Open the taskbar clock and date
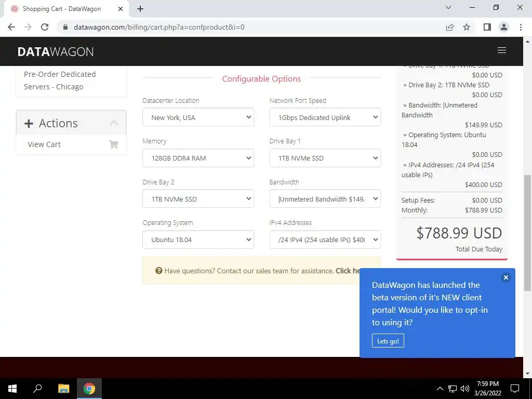Screen dimensions: 532x399 point(487,389)
